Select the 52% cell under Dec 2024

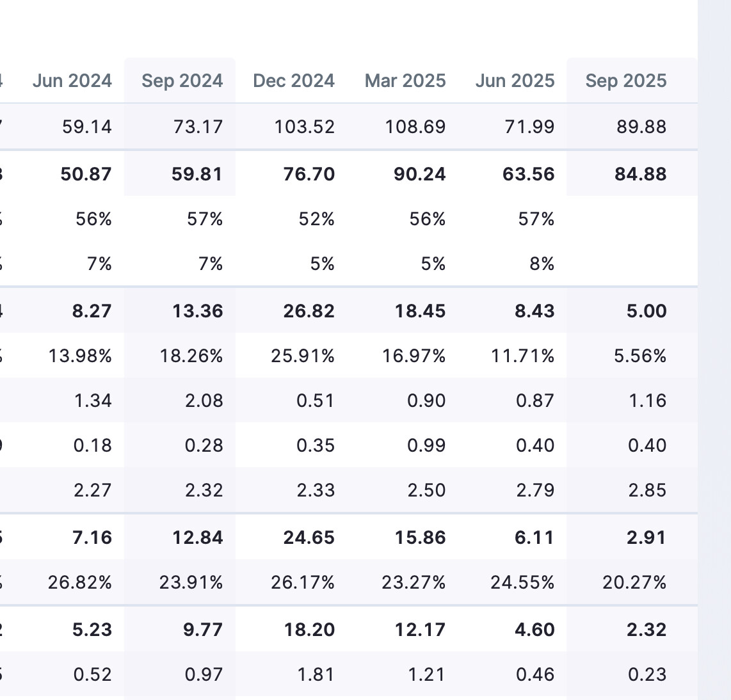coord(317,219)
